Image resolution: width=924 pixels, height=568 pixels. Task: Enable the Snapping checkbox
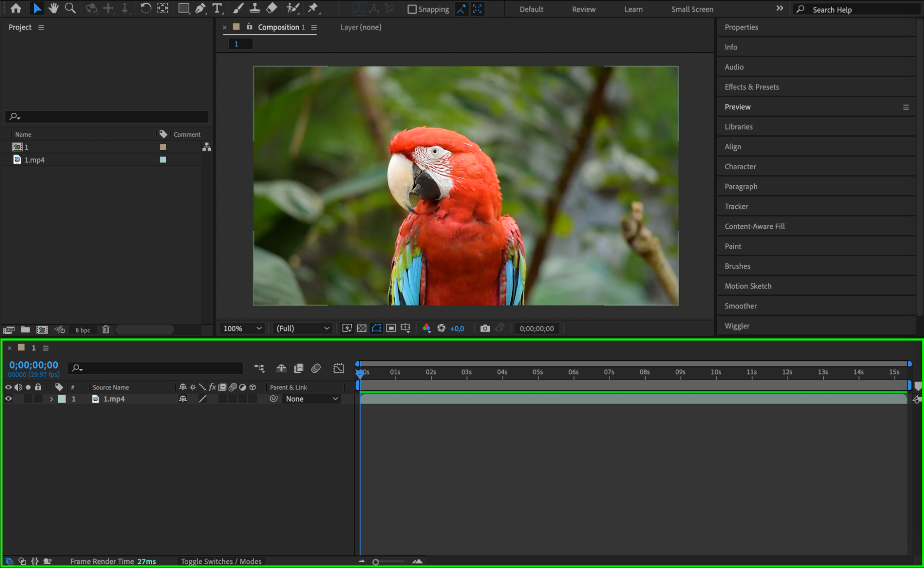coord(412,9)
